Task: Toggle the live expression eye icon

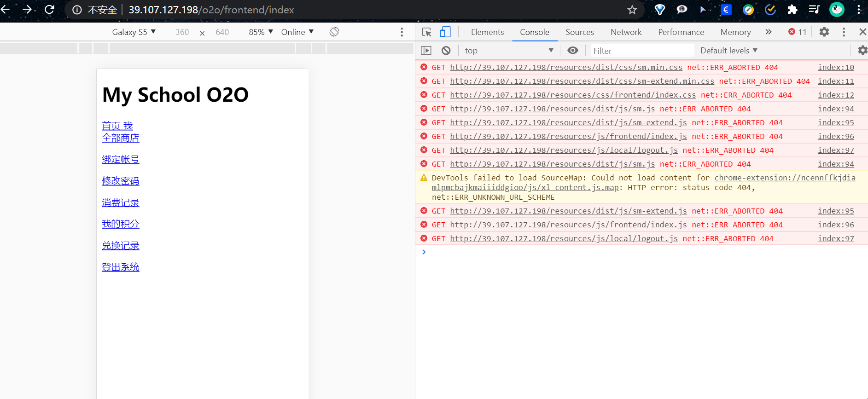Action: 573,50
